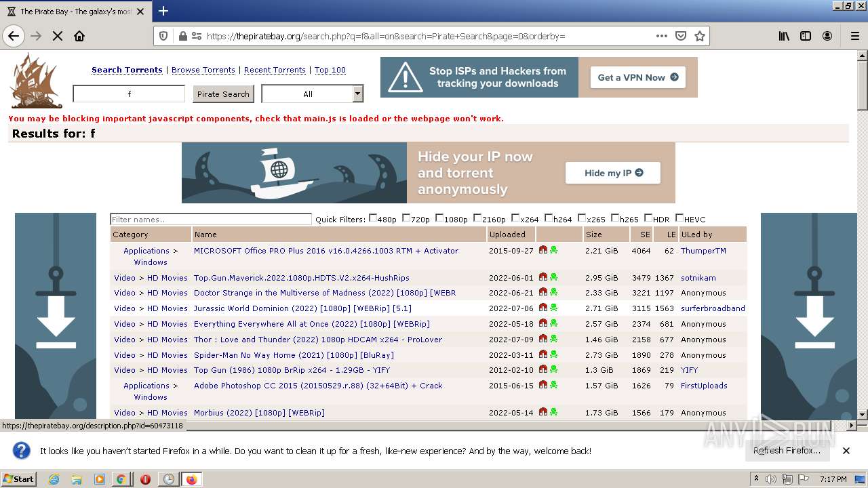
Task: Enable the 480p quick filter
Action: coord(373,218)
